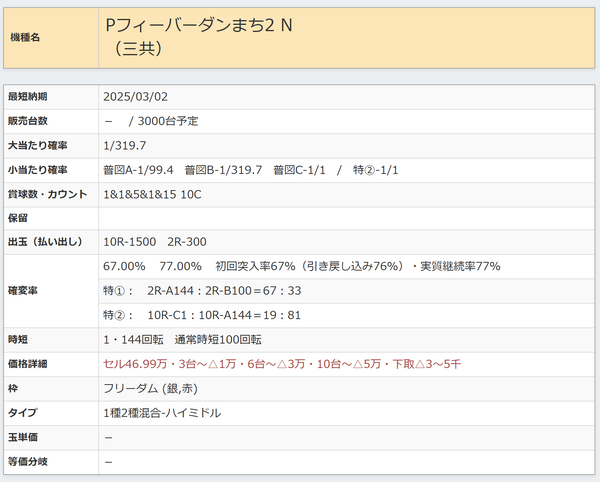Click the '小当たり確率' row label
The height and width of the screenshot is (482, 600).
pyautogui.click(x=38, y=170)
